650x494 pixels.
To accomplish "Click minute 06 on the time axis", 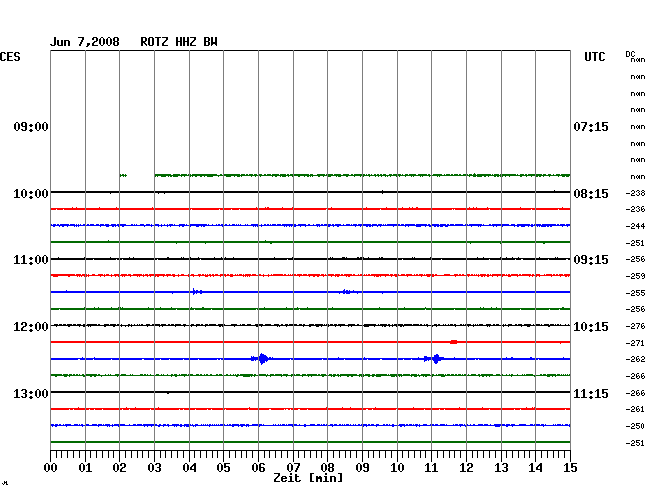I will click(258, 468).
